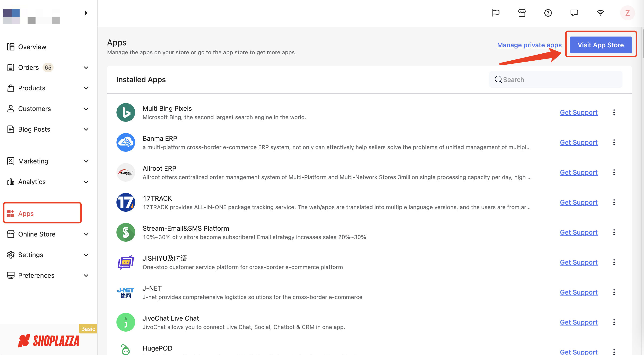
Task: Open more options for Stream-Email&SMS Platform
Action: 614,232
